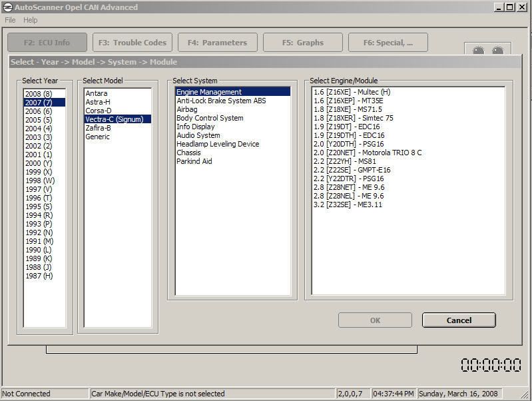Select year 2007 (7)
Viewport: 532px width, 401px height.
45,103
